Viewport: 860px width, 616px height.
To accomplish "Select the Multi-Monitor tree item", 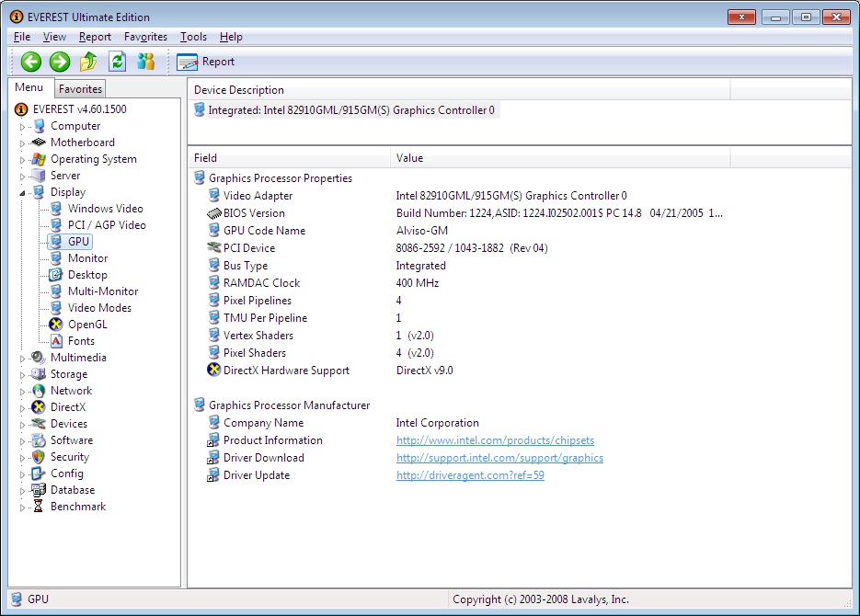I will (x=103, y=291).
